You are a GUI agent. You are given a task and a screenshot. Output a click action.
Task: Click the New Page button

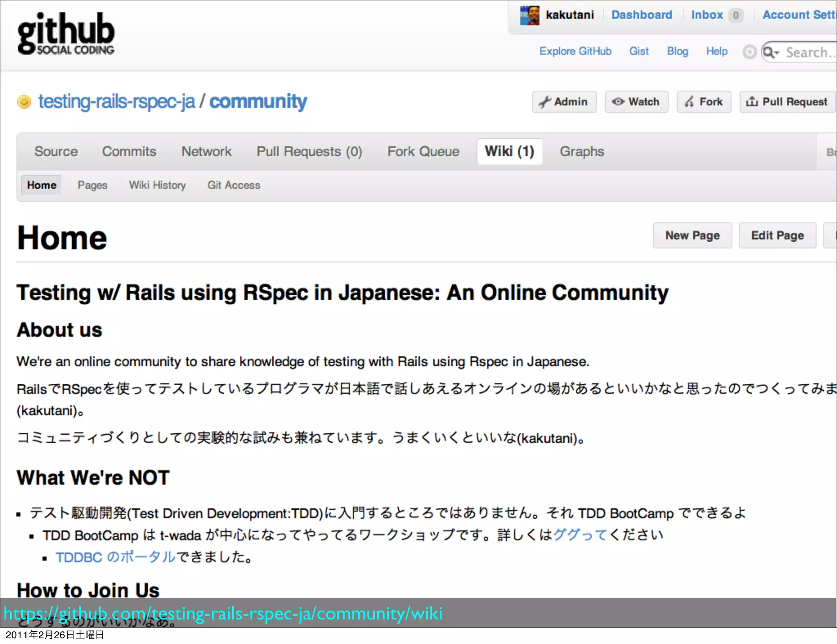tap(692, 235)
